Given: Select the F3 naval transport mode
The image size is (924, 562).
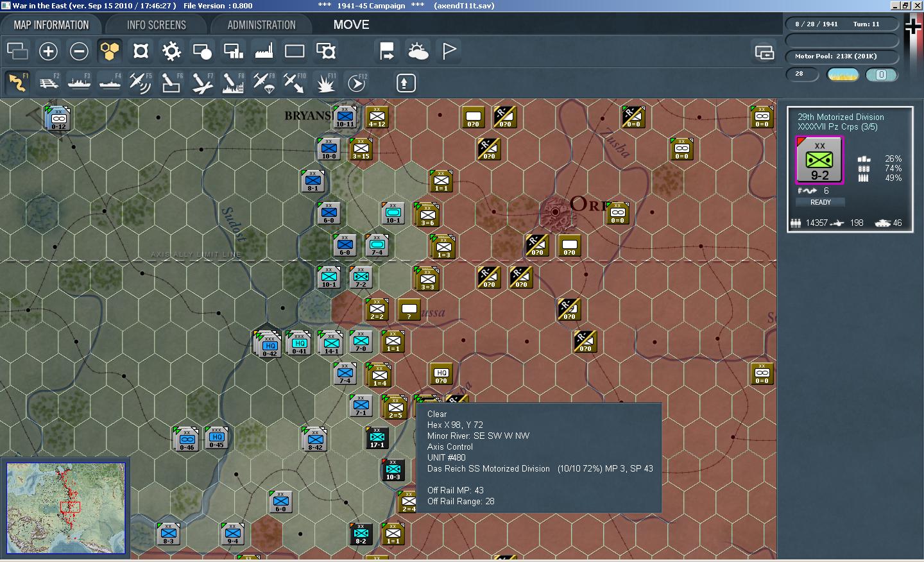Looking at the screenshot, I should tap(79, 83).
